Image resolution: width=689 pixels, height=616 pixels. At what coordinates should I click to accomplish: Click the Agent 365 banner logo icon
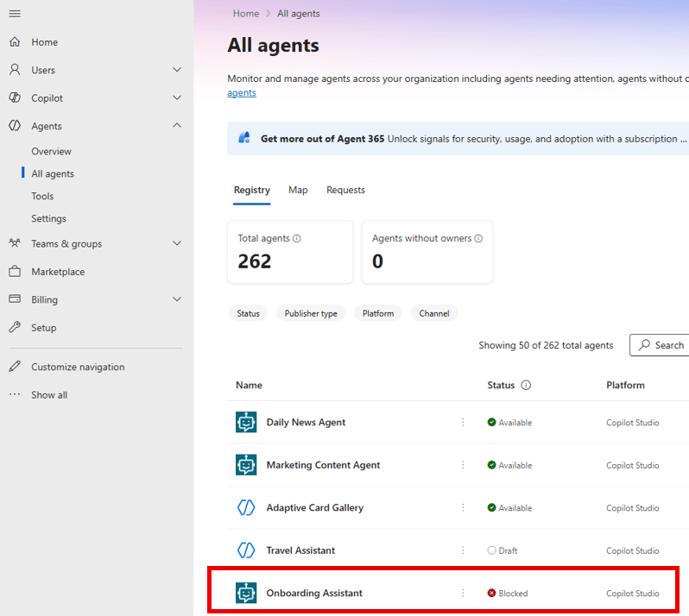pos(244,138)
